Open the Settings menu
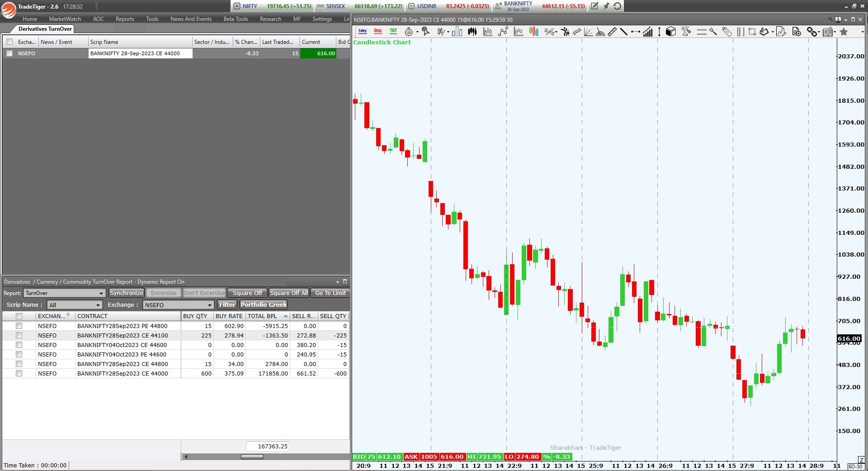Screen dimensions: 868x471 click(x=322, y=19)
